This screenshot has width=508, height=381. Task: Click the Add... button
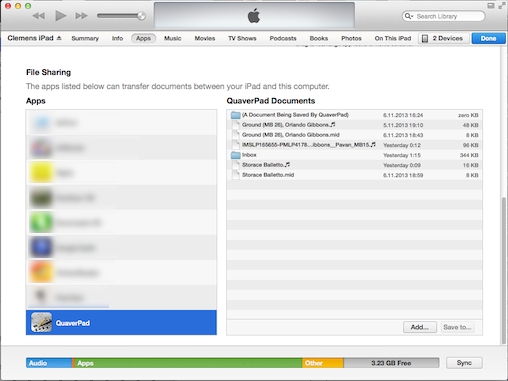[x=420, y=327]
